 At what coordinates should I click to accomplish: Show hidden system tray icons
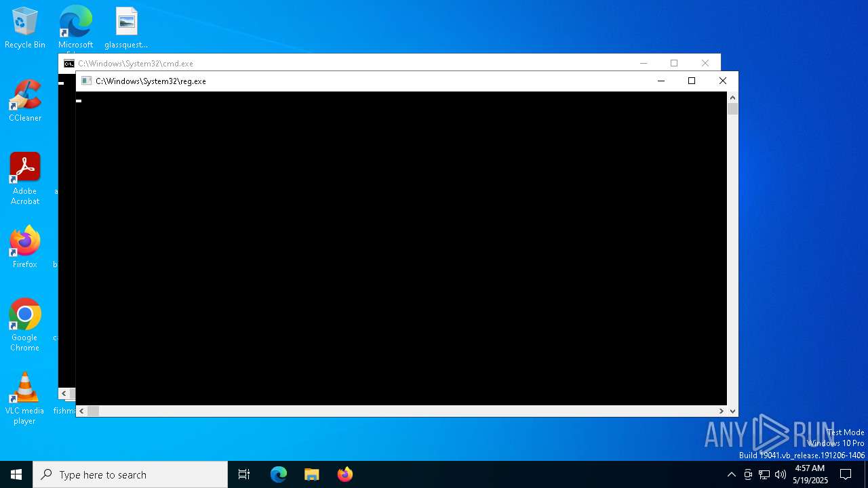coord(731,474)
